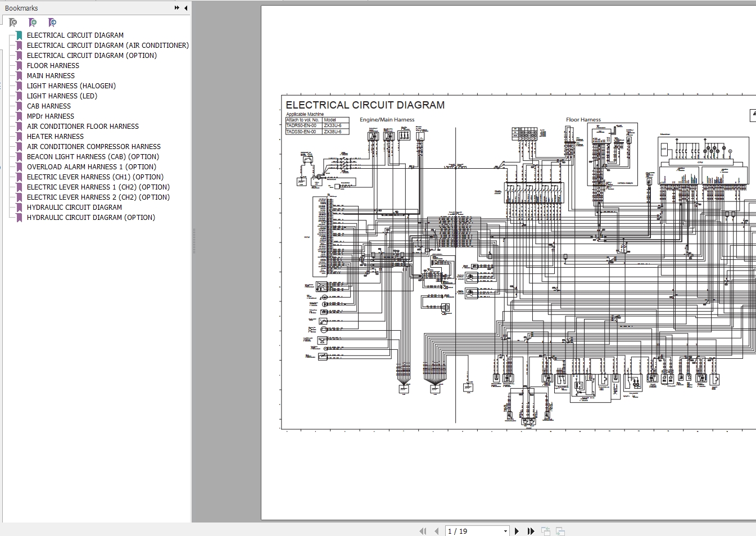Click the first page navigation arrow

point(423,531)
